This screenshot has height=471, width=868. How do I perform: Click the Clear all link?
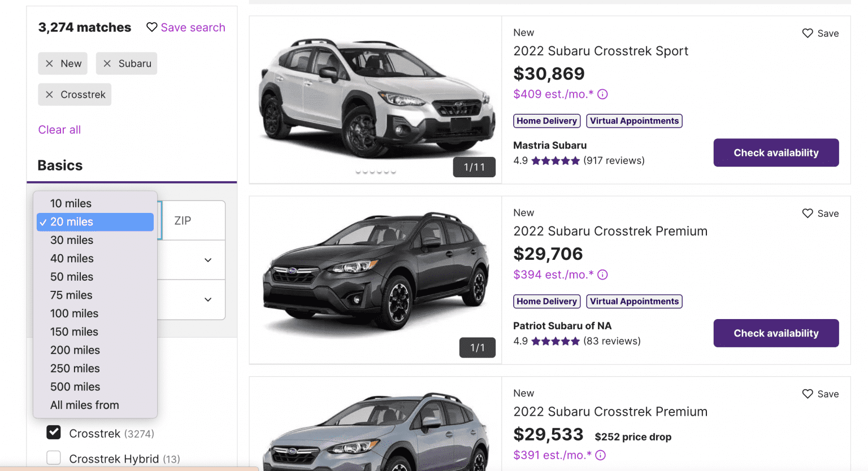point(59,130)
